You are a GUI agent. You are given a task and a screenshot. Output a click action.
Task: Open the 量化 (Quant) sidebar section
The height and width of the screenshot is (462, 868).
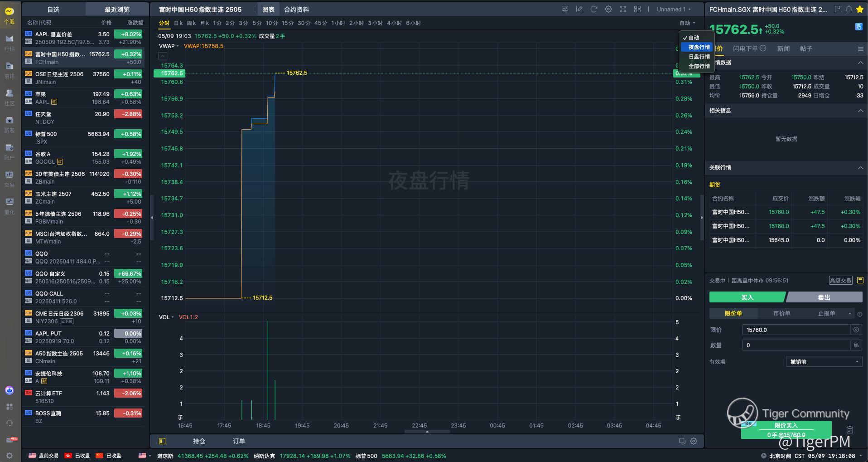(x=9, y=206)
